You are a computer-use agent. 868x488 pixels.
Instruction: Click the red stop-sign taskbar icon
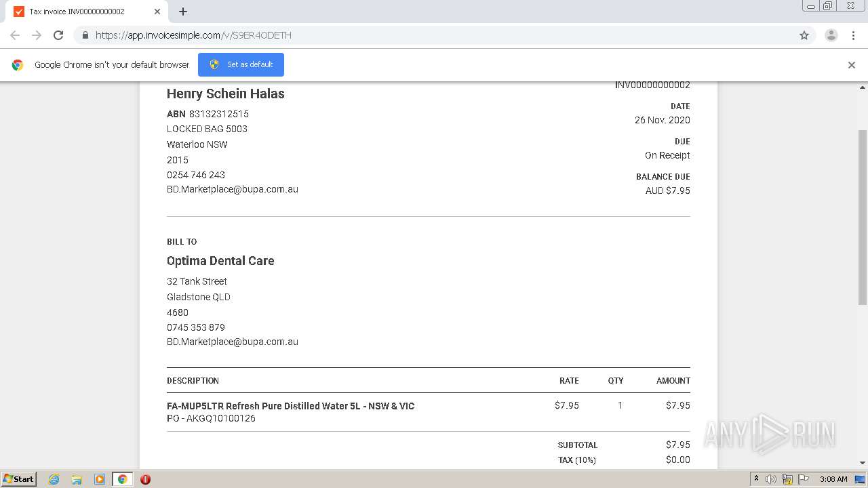click(x=145, y=479)
